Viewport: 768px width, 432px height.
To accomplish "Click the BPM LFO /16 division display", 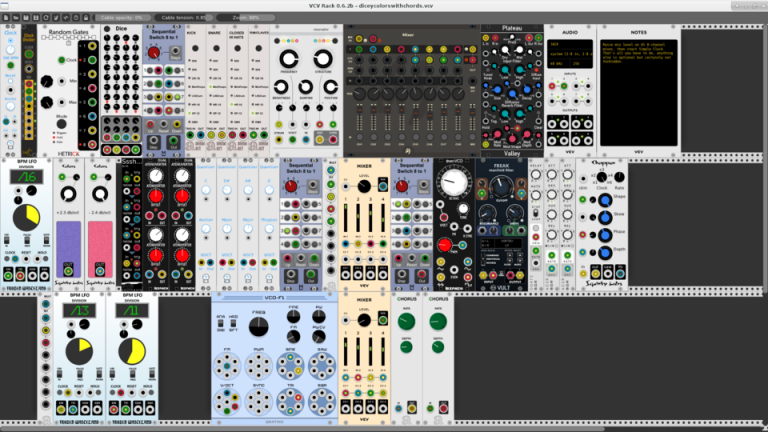I will click(26, 177).
